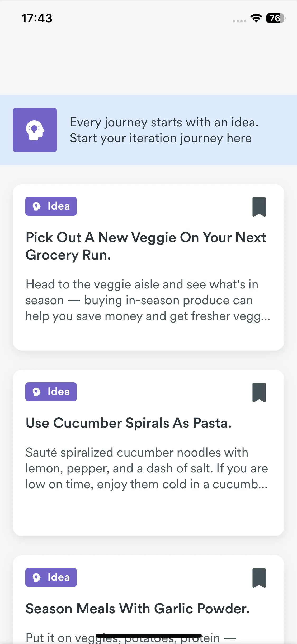Tap the Wi-Fi status icon
The height and width of the screenshot is (644, 297).
coord(256,18)
